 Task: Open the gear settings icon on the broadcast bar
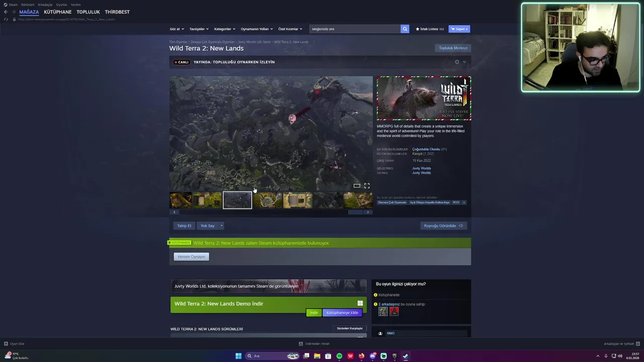point(457,62)
